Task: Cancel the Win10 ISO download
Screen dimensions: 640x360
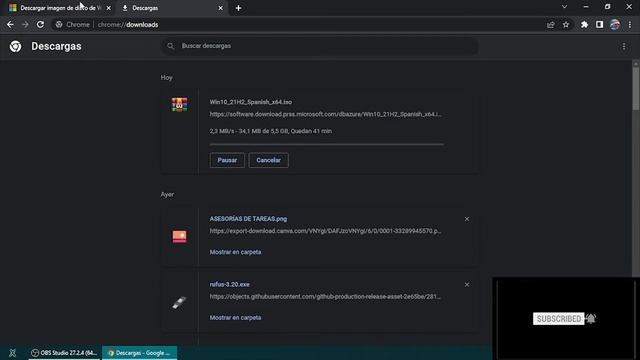Action: pos(268,160)
